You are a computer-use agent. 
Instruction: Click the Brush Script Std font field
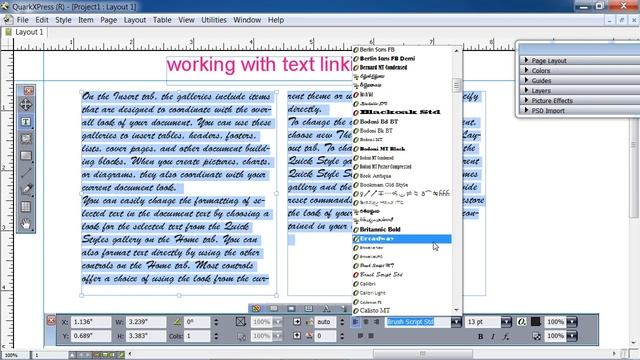pos(418,322)
